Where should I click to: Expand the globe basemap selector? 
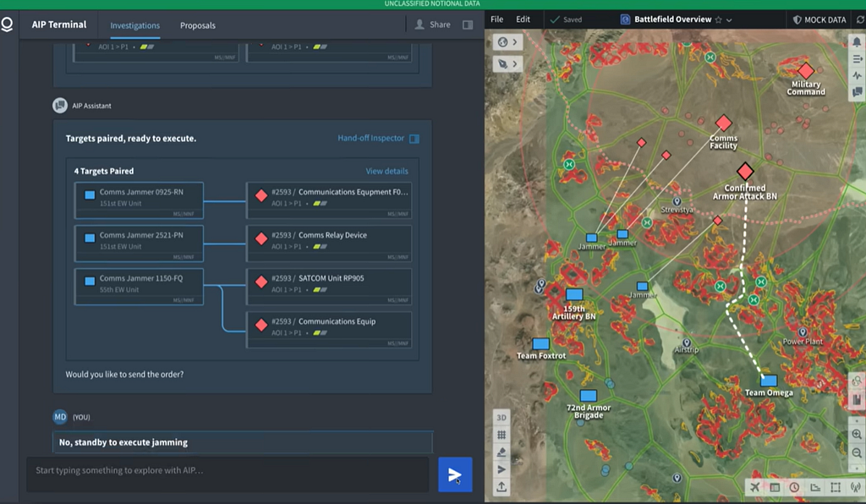[x=507, y=42]
